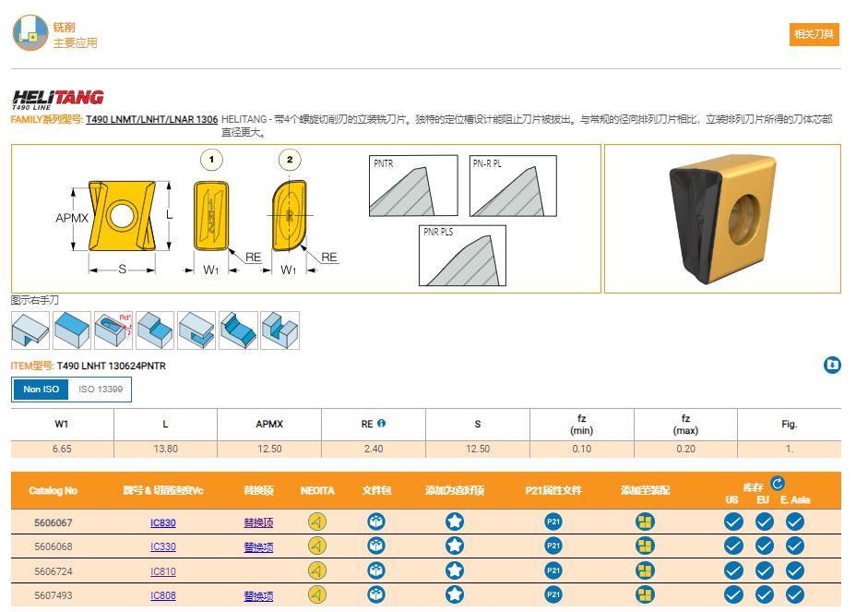Add 5606067 to favorites
Viewport: 868px width, 612px height.
point(455,522)
